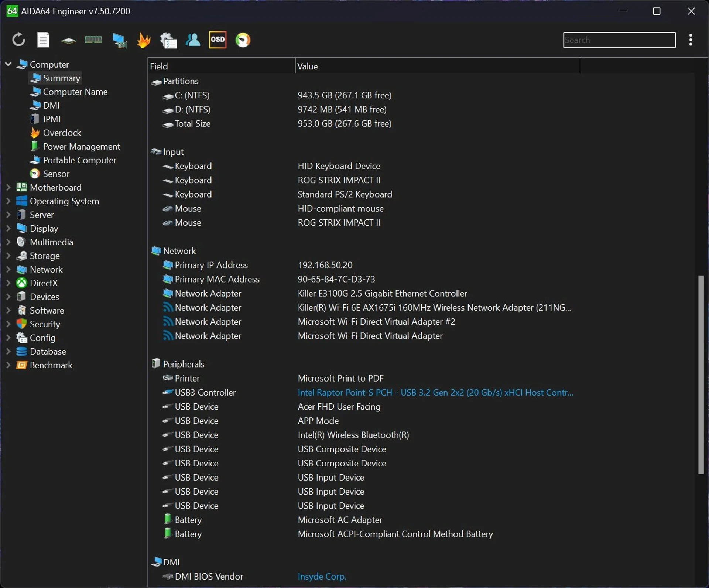This screenshot has width=709, height=588.
Task: Select Microsoft AC Adapter battery value
Action: (x=340, y=520)
